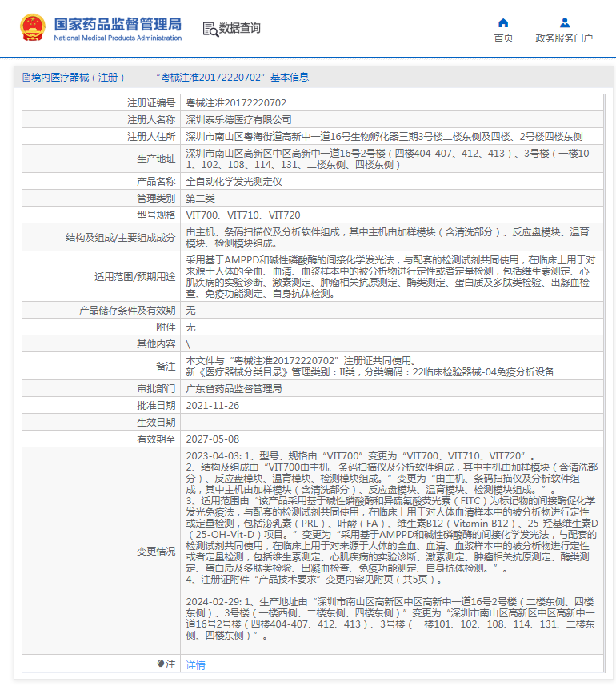This screenshot has height=686, width=616.
Task: Click the lightbulb icon beside 注
Action: pyautogui.click(x=161, y=664)
